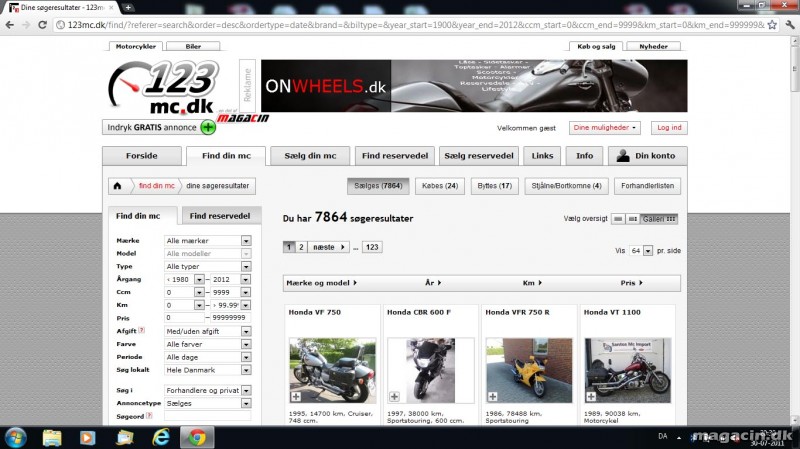Click the Søgeord keyword input field
800x449 pixels.
tap(208, 416)
